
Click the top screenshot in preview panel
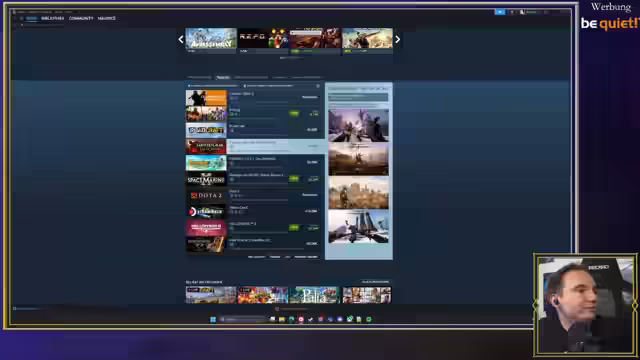click(359, 125)
